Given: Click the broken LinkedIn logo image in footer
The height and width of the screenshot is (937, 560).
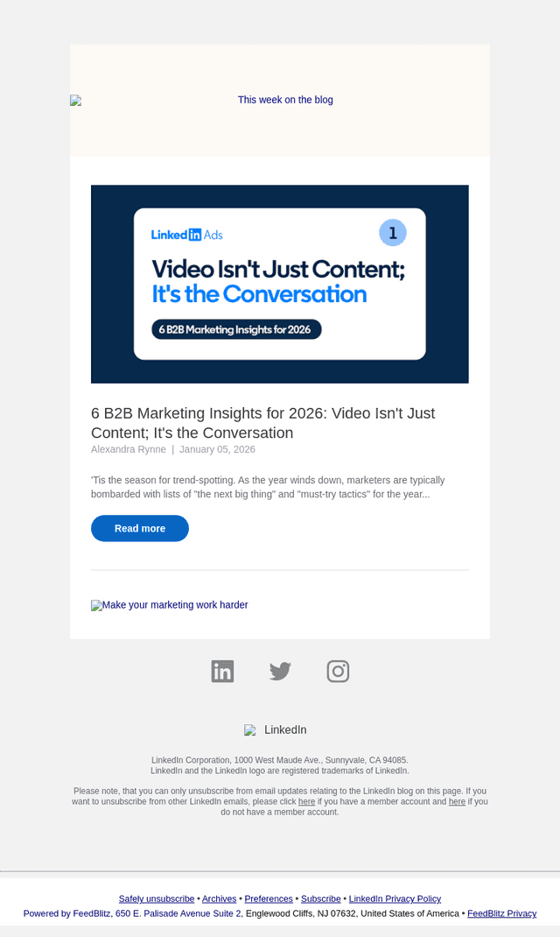Looking at the screenshot, I should (250, 730).
